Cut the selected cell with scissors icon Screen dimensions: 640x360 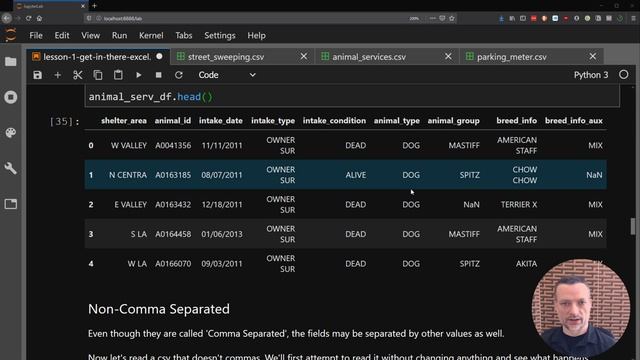click(78, 75)
